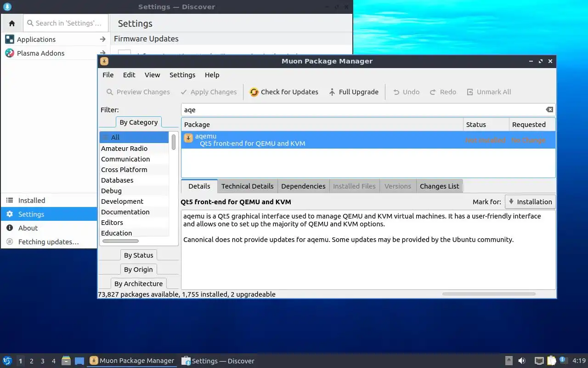Open Applications in Discover sidebar

click(x=55, y=40)
